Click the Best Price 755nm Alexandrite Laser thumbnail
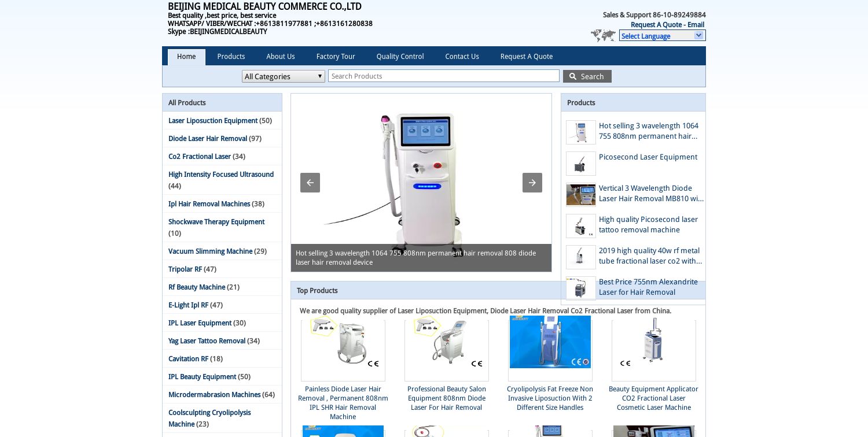The height and width of the screenshot is (437, 868). [x=581, y=288]
